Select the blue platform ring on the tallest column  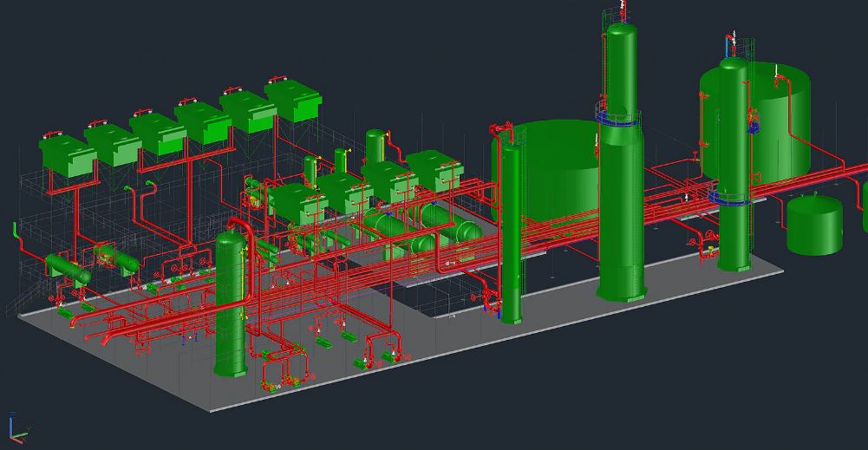click(619, 119)
